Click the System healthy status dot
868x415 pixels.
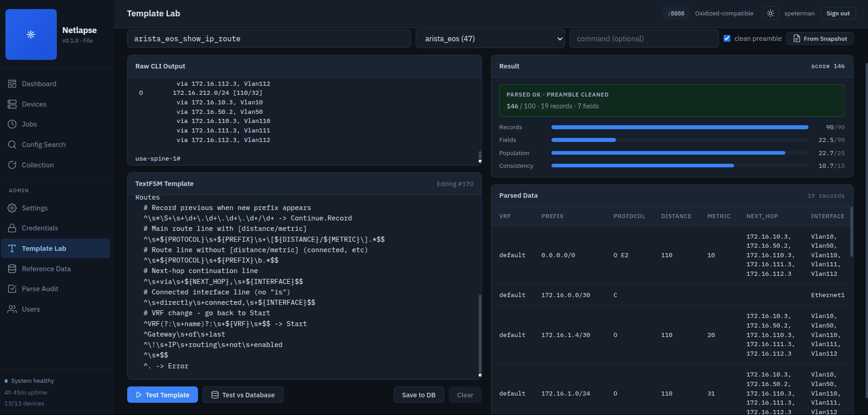[6, 381]
